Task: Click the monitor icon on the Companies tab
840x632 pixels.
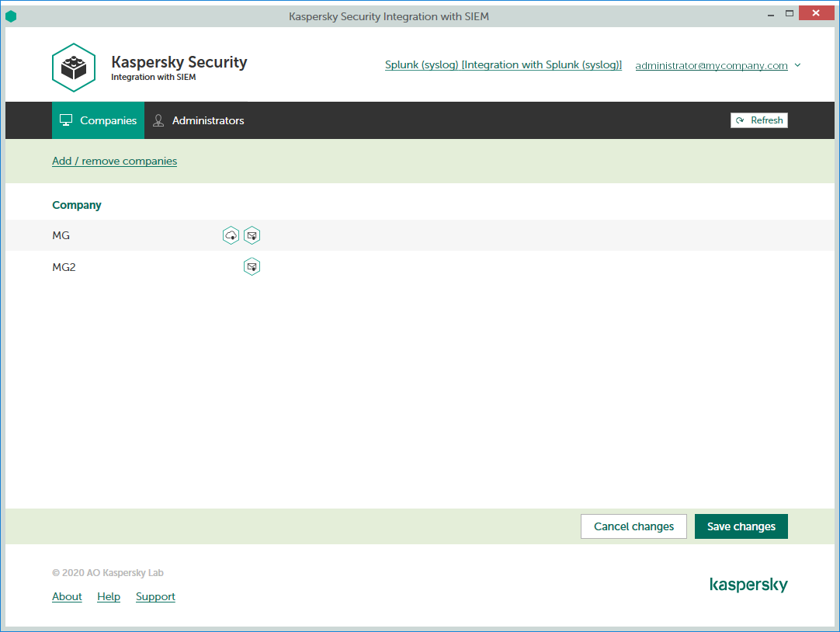Action: click(x=66, y=120)
